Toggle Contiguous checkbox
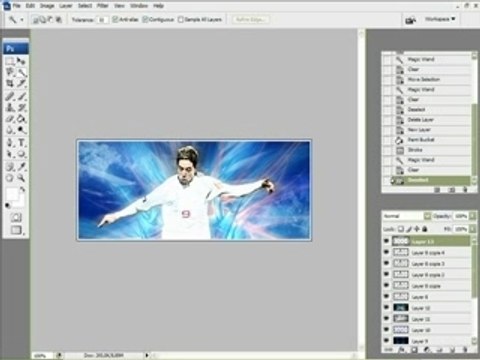The width and height of the screenshot is (480, 360). coord(145,19)
